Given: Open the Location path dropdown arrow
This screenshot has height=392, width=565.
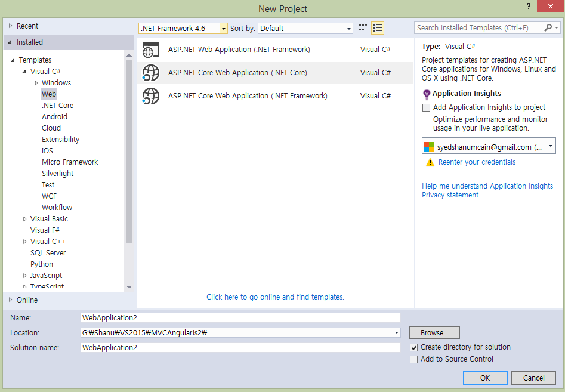Looking at the screenshot, I should [x=396, y=332].
